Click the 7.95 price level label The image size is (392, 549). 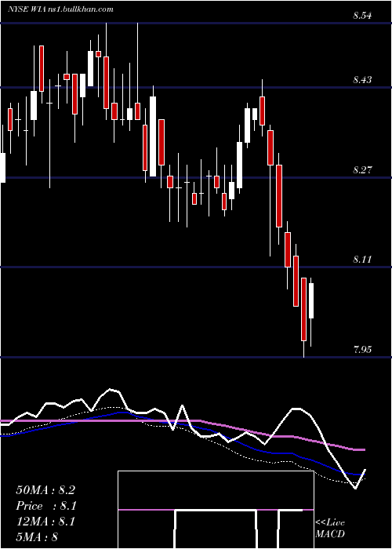coord(362,350)
